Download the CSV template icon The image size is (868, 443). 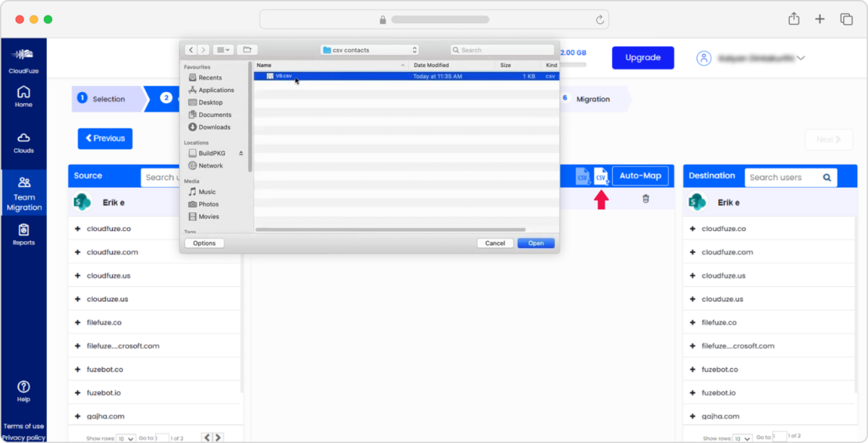coord(582,176)
